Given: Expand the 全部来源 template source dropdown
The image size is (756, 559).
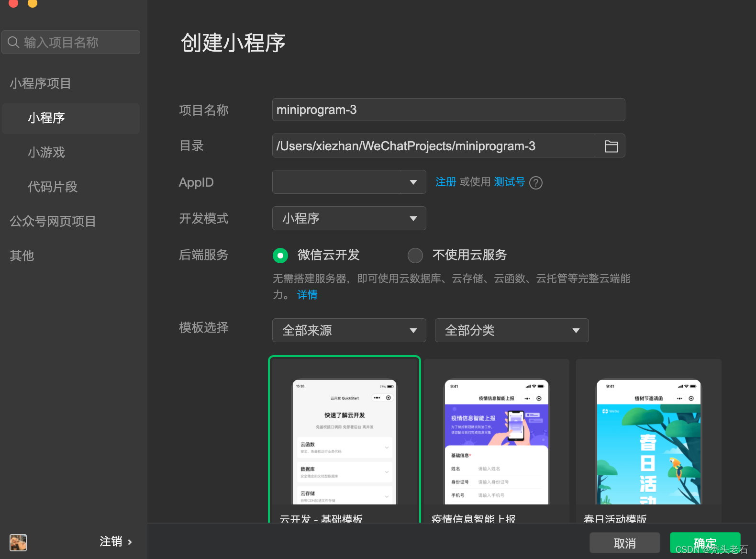Looking at the screenshot, I should tap(349, 330).
